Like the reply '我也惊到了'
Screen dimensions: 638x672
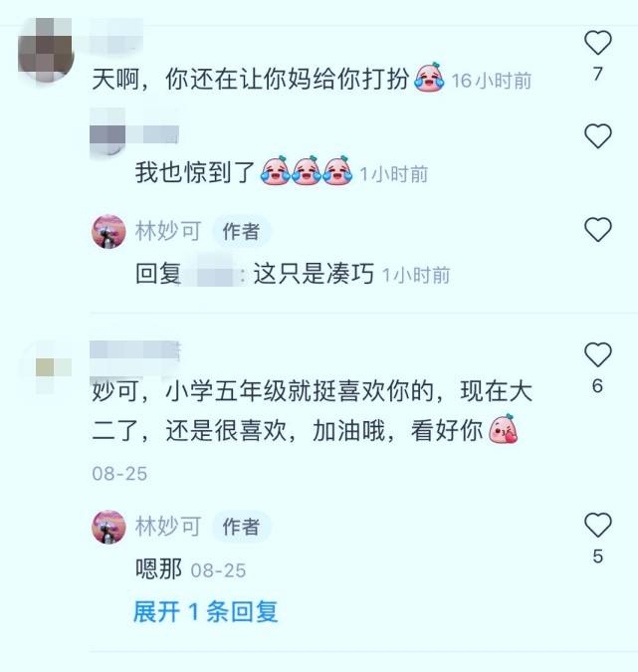[x=598, y=135]
